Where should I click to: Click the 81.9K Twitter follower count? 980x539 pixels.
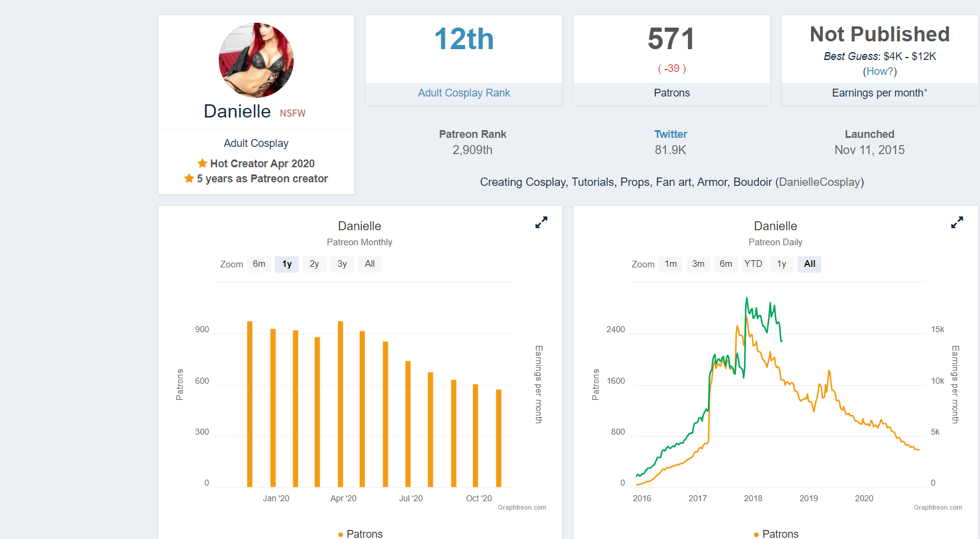[670, 150]
